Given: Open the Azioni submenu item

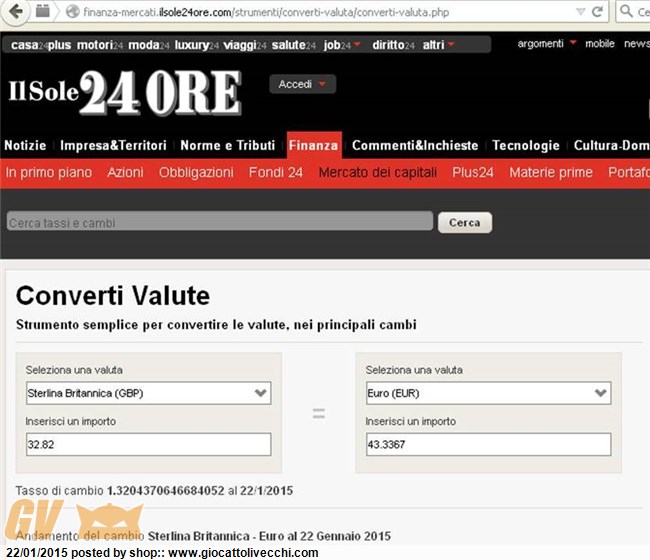Looking at the screenshot, I should [x=125, y=172].
